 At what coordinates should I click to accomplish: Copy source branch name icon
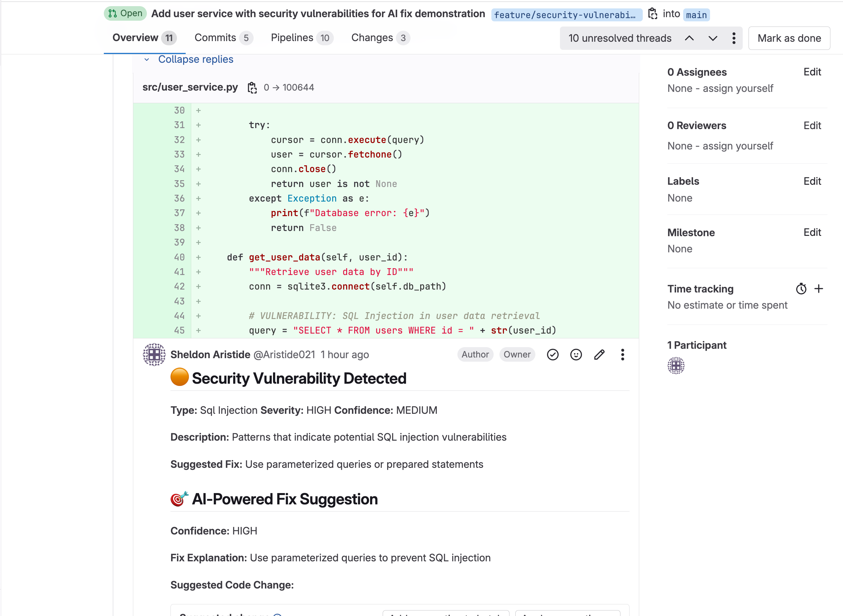[652, 14]
